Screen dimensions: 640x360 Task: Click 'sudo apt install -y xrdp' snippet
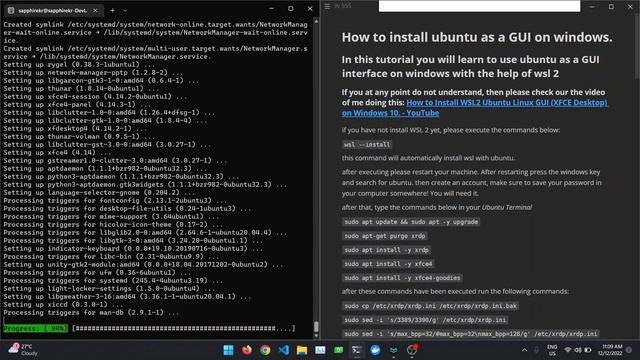[387, 250]
